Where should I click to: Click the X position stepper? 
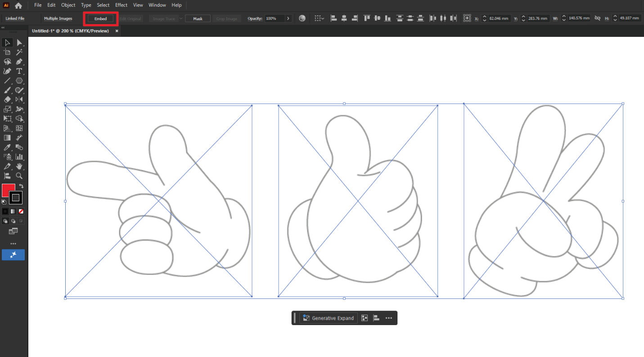[484, 18]
